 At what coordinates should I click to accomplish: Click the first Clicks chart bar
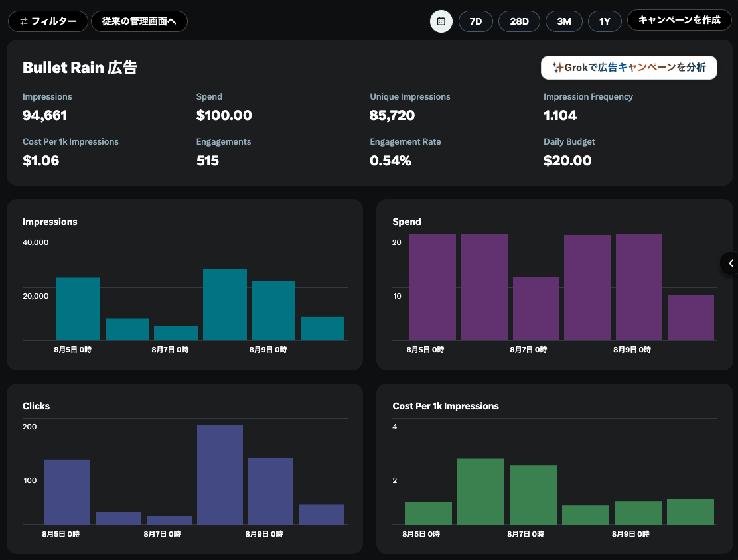[67, 492]
